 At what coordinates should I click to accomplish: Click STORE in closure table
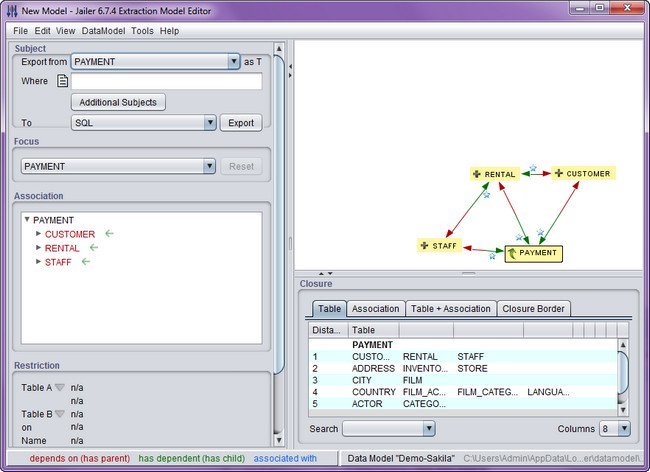click(x=472, y=368)
